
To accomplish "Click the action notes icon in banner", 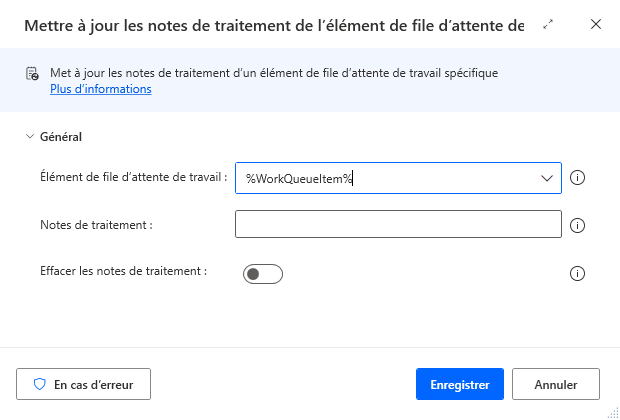I will click(x=32, y=74).
